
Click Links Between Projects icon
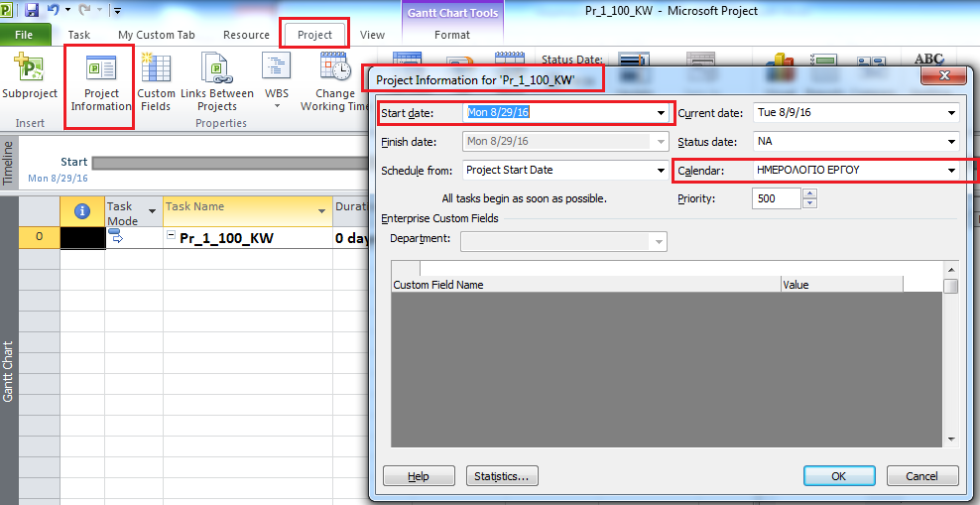[x=217, y=68]
